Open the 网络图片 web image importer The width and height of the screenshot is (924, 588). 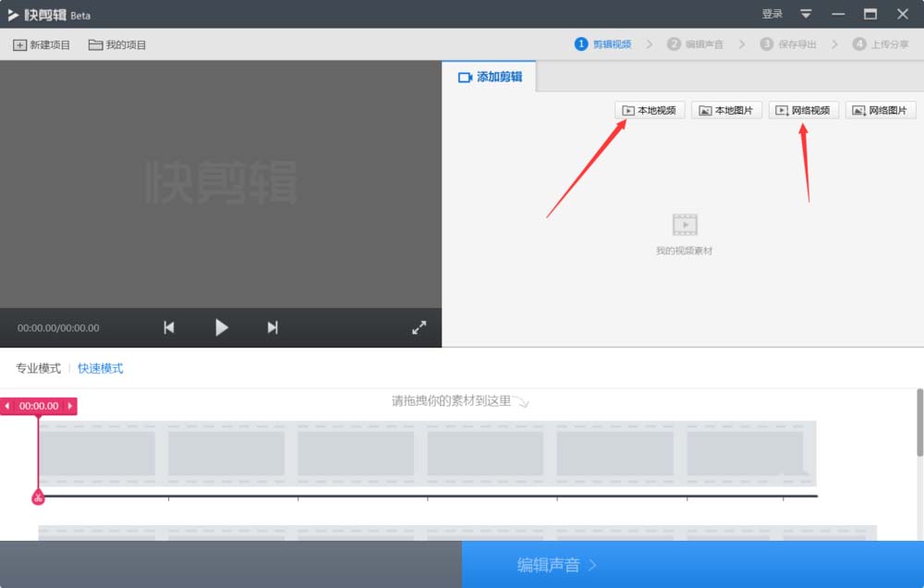coord(880,109)
